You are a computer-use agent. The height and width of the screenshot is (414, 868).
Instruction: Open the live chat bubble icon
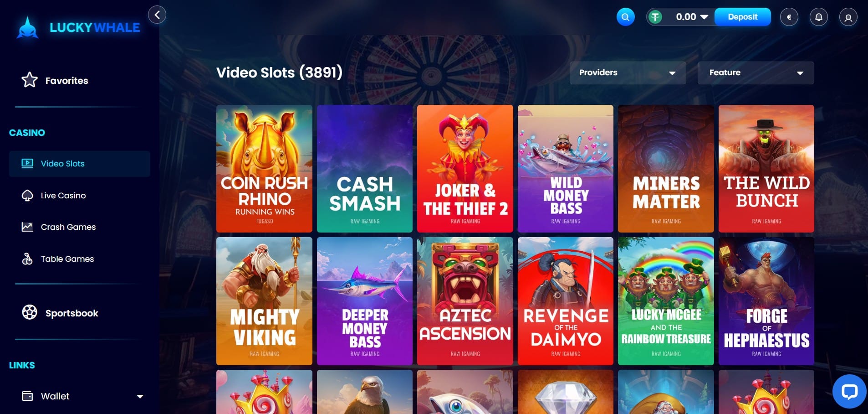pyautogui.click(x=849, y=391)
